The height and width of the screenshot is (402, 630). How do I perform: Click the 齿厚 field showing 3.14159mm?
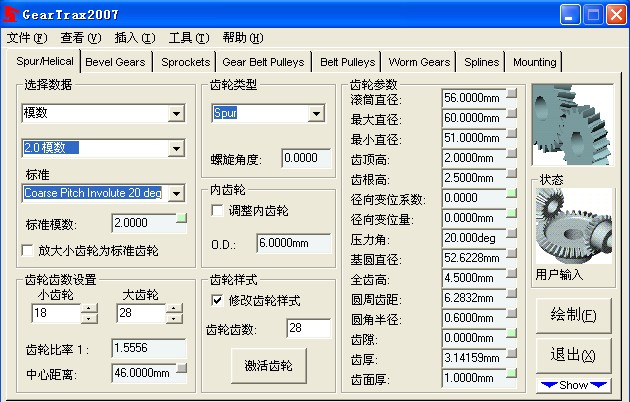coord(474,358)
